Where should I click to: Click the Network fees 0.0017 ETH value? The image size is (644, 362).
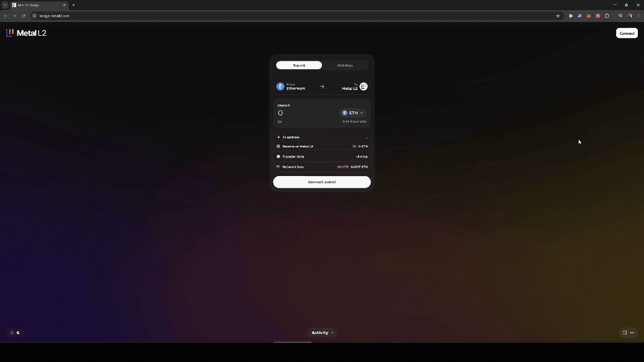click(359, 167)
